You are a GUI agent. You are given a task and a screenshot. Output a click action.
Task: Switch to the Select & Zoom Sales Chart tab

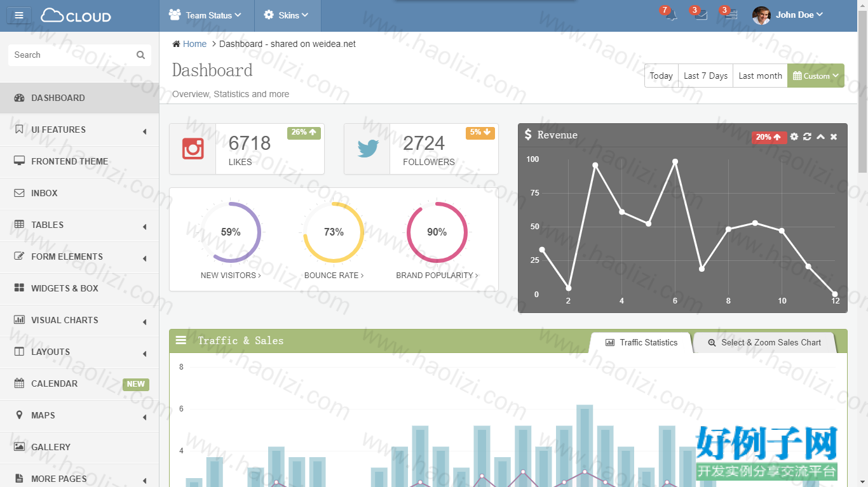point(764,342)
